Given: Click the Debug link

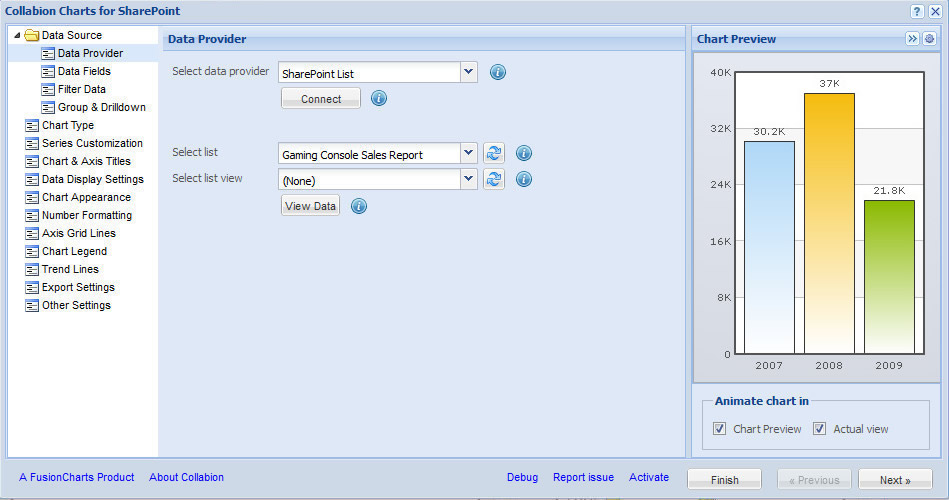Looking at the screenshot, I should 522,477.
